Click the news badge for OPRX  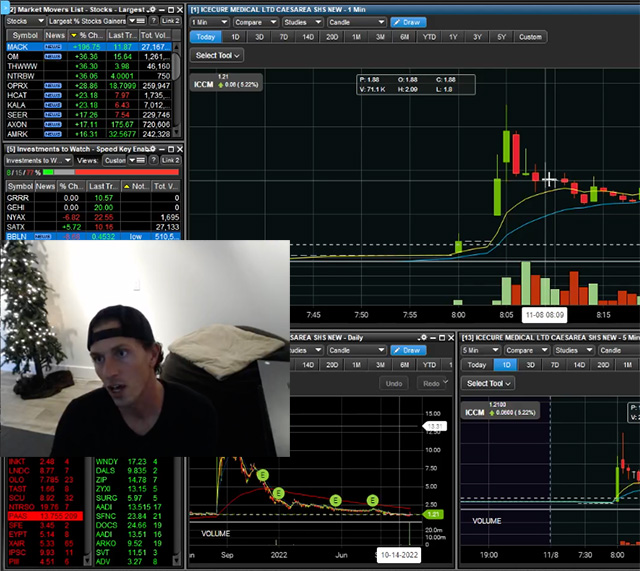coord(53,86)
